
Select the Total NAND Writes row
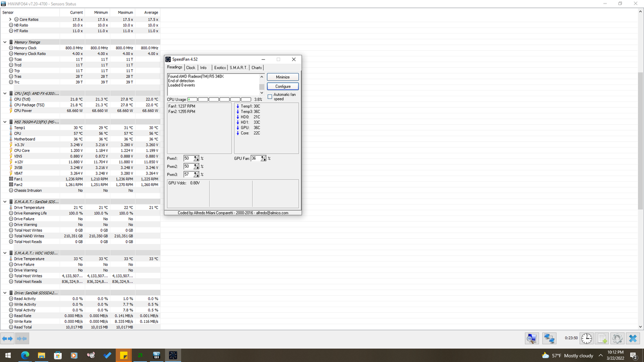[80, 236]
